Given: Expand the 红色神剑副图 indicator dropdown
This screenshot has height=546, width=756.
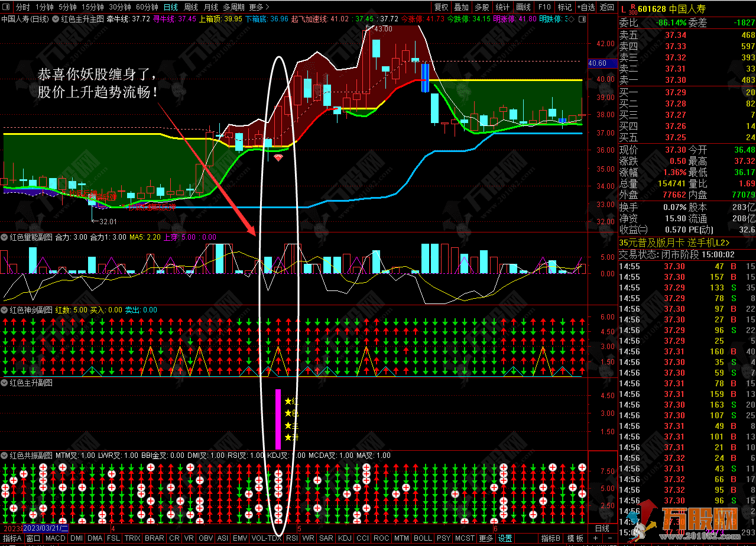Looking at the screenshot, I should coord(5,310).
